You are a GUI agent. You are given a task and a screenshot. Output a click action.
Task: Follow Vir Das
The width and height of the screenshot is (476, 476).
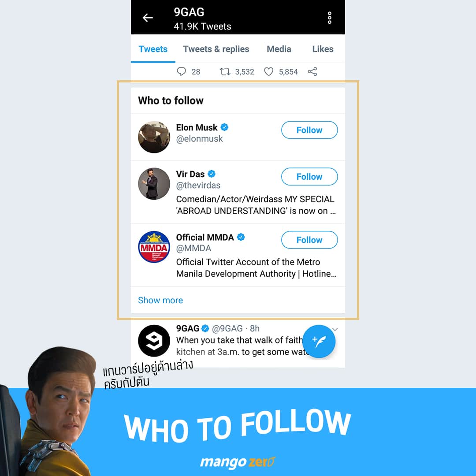coord(309,176)
